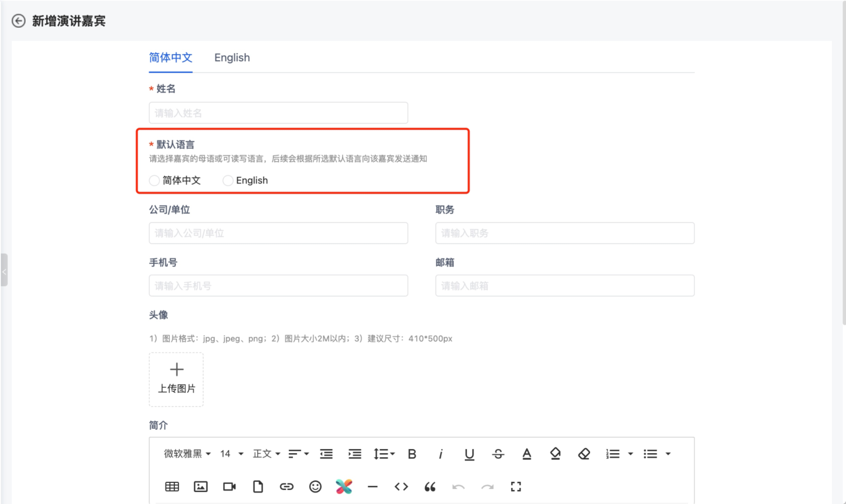Open the 微软雅黑 font family dropdown
This screenshot has width=846, height=504.
[187, 454]
